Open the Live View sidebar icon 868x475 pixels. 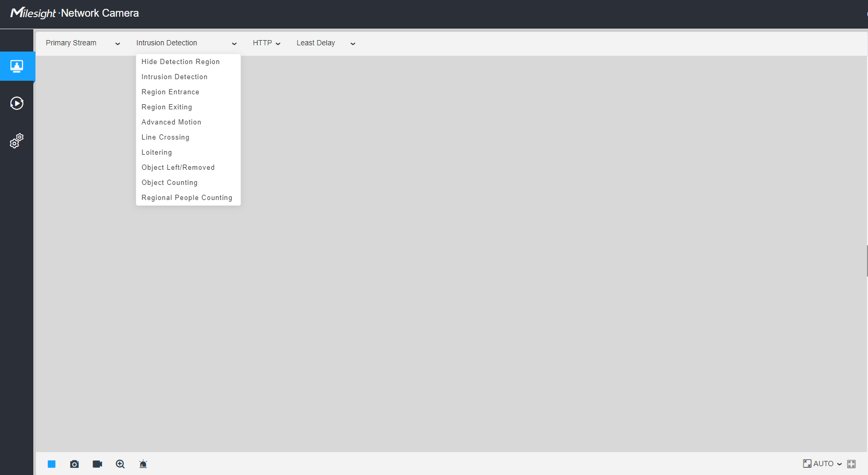tap(17, 66)
